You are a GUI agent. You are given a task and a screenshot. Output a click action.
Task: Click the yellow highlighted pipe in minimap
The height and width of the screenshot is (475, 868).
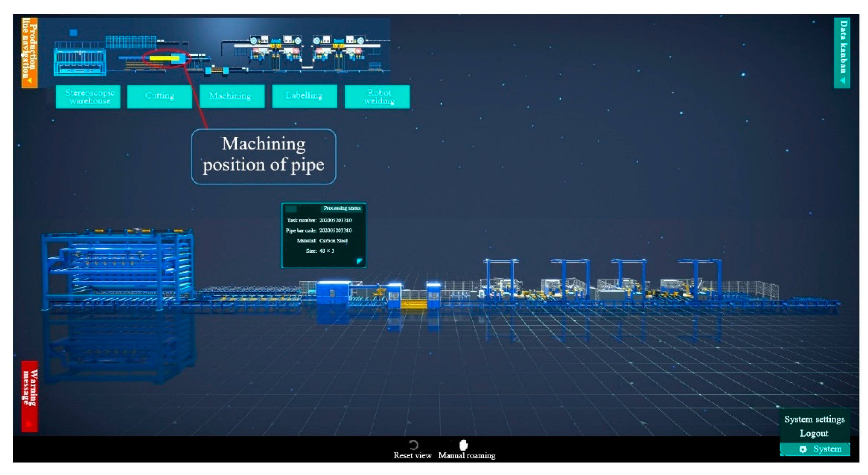click(164, 59)
